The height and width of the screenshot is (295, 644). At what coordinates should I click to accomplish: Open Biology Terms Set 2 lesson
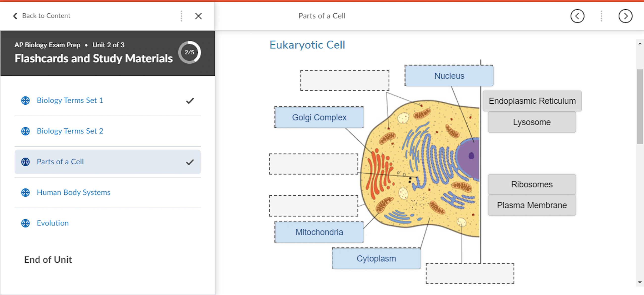click(x=70, y=131)
